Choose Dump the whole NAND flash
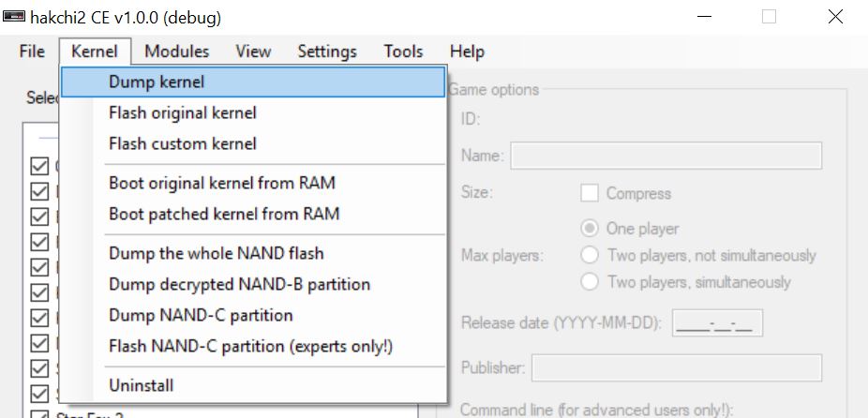The image size is (868, 418). tap(252, 253)
